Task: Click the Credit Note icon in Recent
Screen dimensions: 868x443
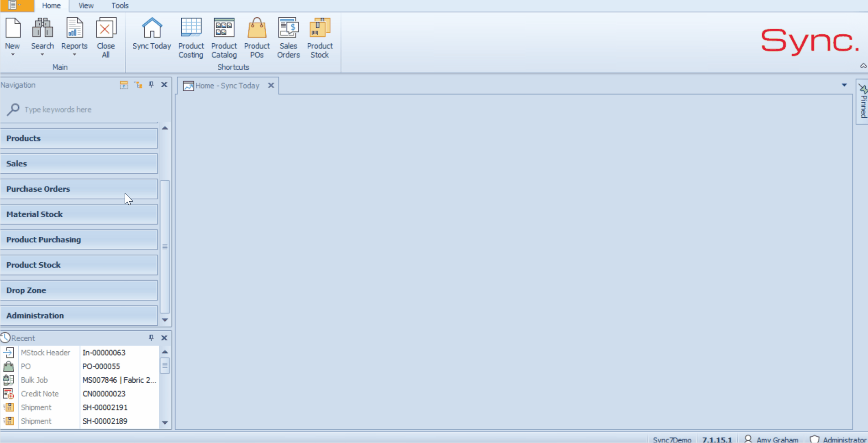Action: [9, 393]
